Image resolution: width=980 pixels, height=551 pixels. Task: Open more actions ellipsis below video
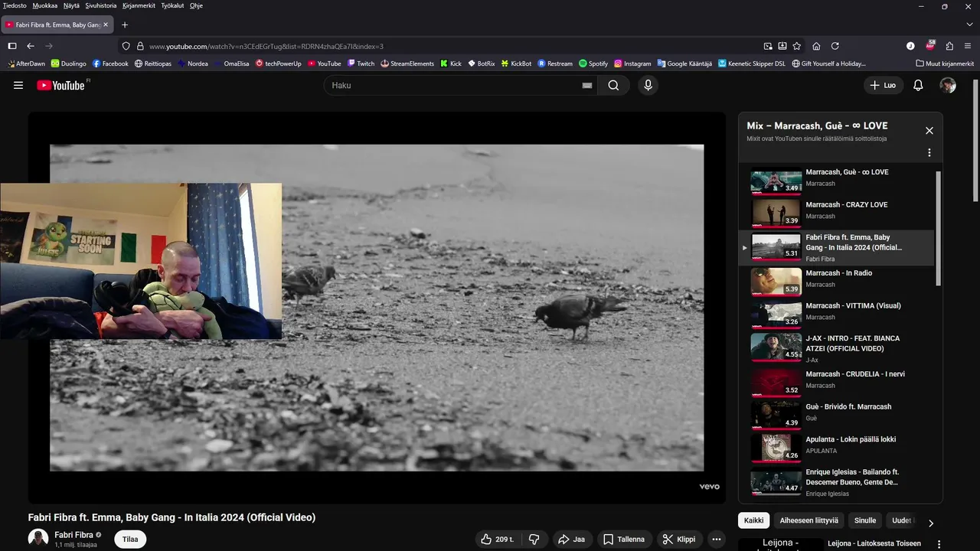pyautogui.click(x=717, y=540)
